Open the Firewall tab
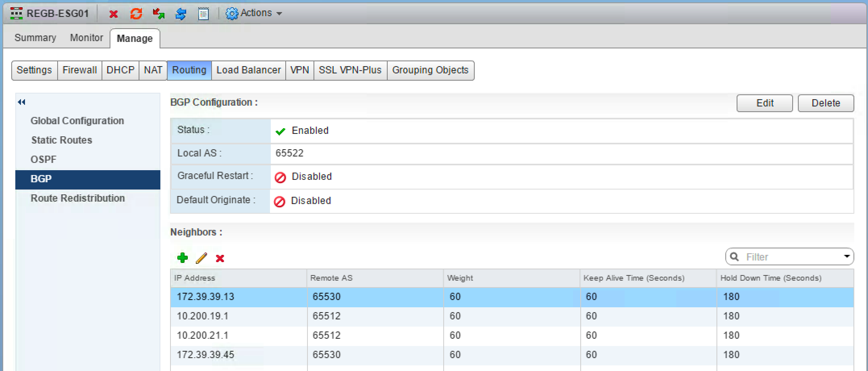868x371 pixels. 79,70
